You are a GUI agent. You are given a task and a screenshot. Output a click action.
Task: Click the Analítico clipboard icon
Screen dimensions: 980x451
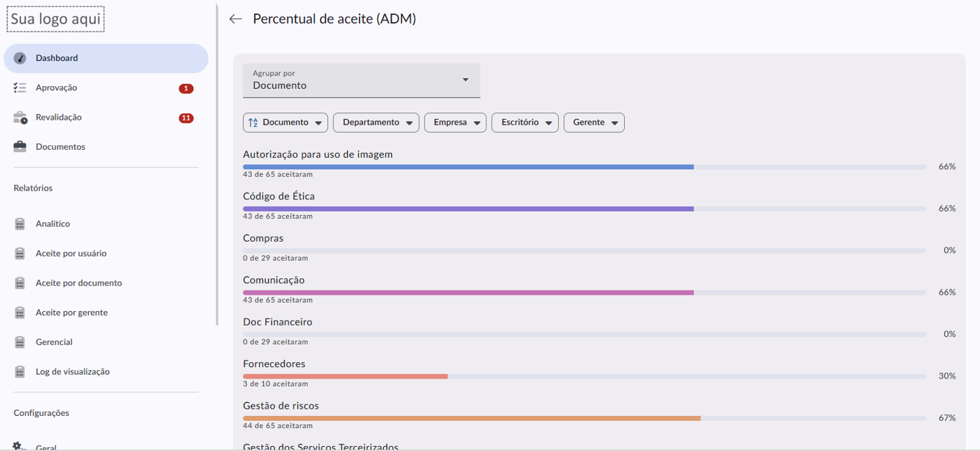[x=20, y=224]
